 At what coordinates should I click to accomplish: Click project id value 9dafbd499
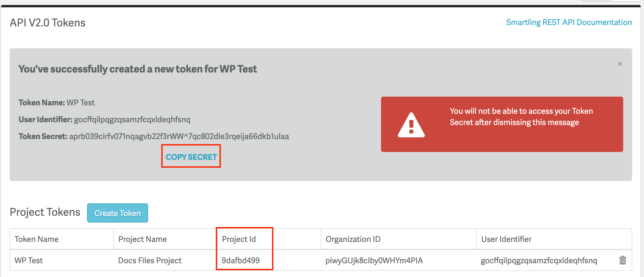[x=241, y=260]
